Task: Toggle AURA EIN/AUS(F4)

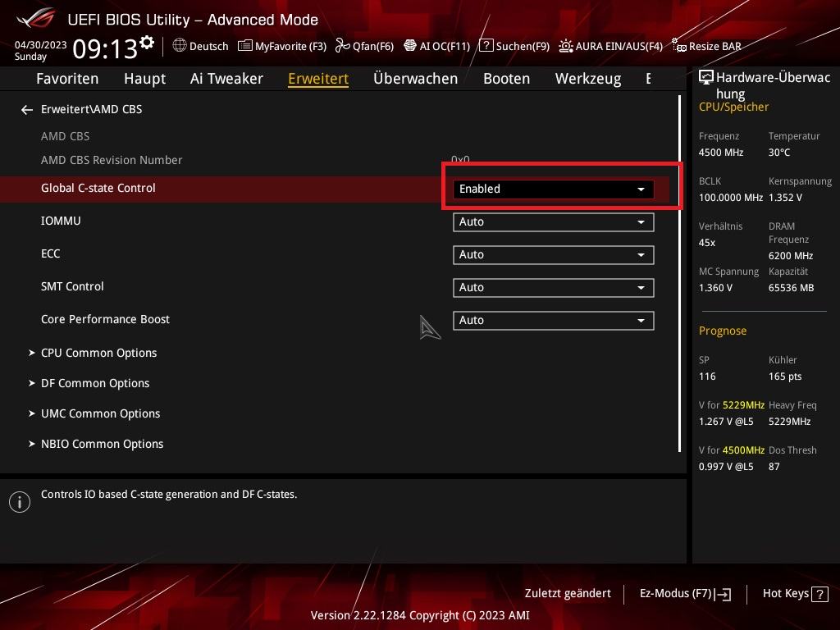Action: (x=610, y=46)
